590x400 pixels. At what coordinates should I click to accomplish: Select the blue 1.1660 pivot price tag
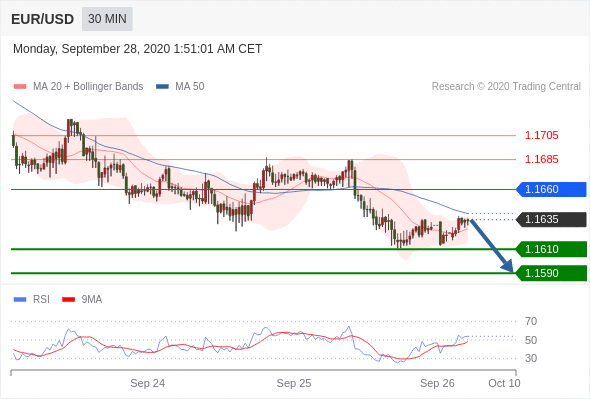[551, 189]
